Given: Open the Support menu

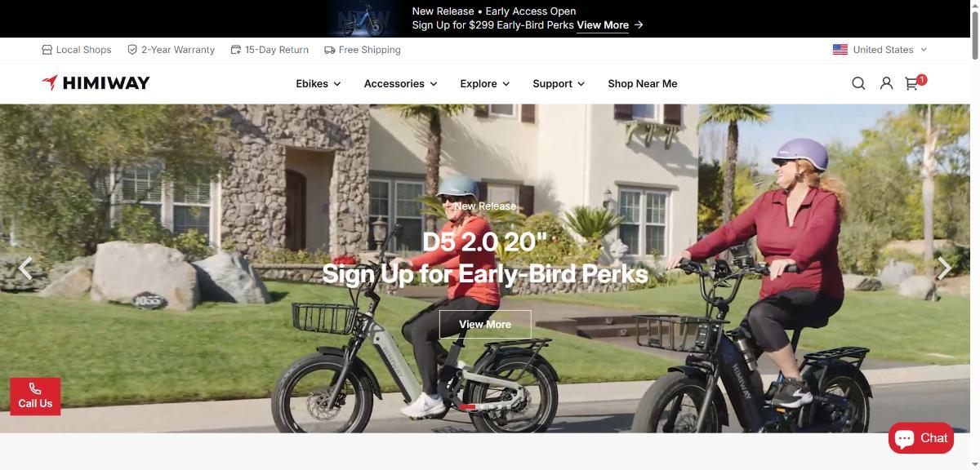Looking at the screenshot, I should 559,83.
